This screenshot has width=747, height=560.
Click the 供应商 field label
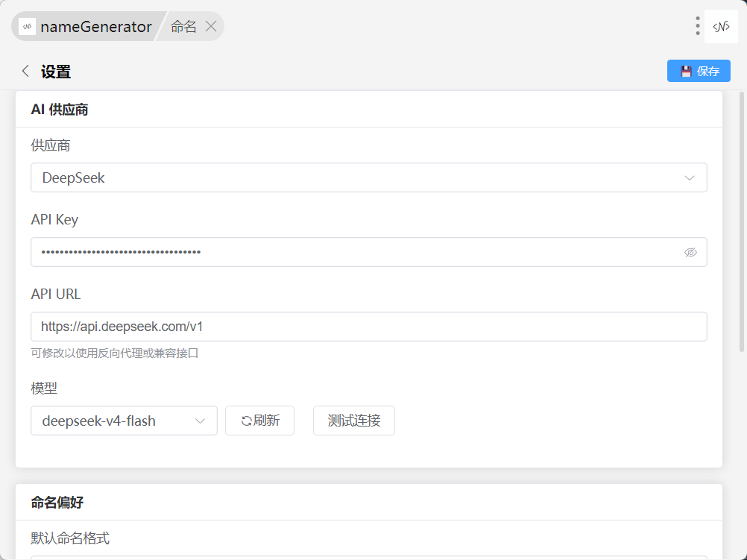[x=51, y=145]
